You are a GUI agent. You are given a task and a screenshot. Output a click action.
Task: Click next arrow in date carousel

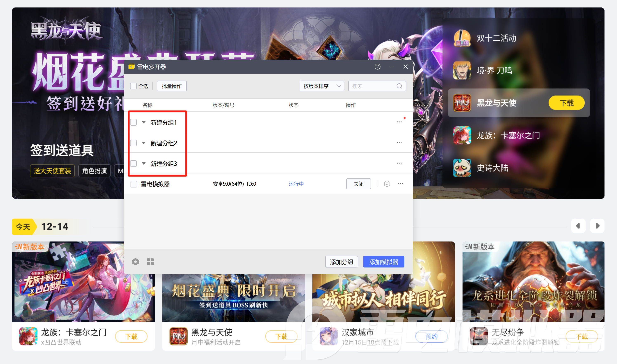[x=597, y=226]
